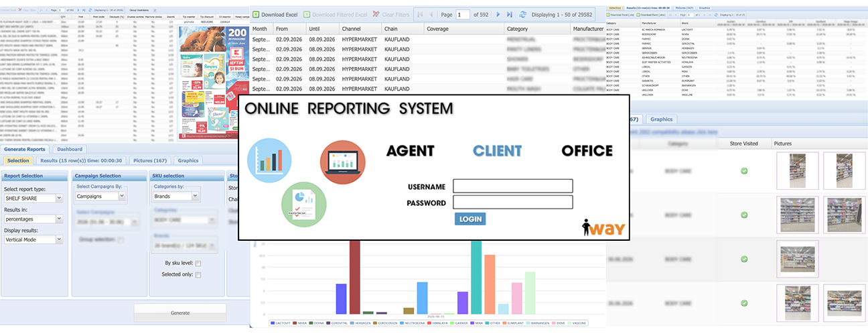
Task: Toggle the Group selection checkbox
Action: click(121, 239)
